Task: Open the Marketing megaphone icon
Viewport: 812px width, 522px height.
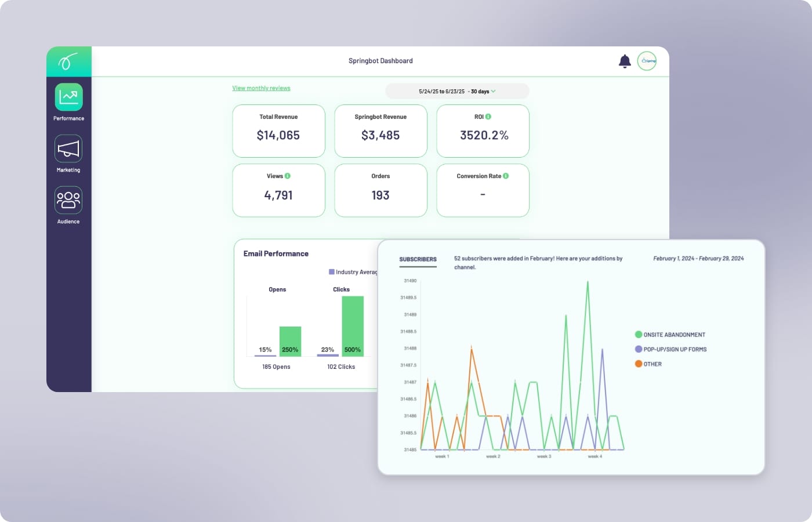Action: pos(68,148)
